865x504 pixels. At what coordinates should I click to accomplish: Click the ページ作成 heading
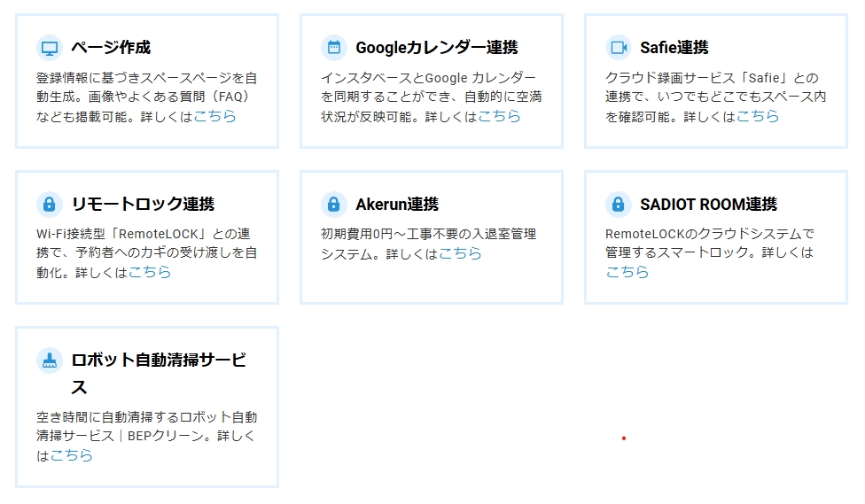111,48
